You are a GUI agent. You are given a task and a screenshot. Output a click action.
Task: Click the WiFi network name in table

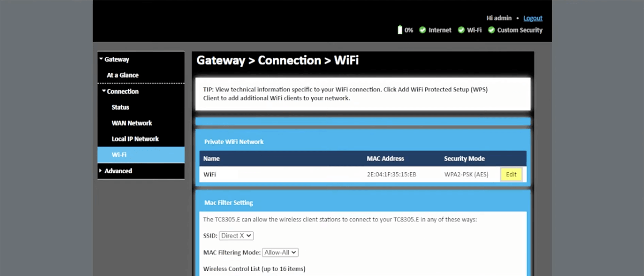click(210, 175)
